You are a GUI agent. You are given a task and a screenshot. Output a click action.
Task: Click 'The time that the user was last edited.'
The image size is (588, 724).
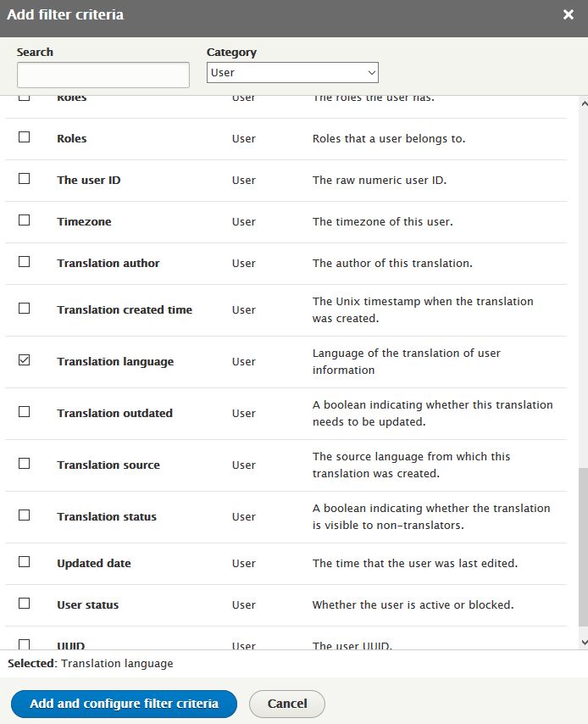415,563
